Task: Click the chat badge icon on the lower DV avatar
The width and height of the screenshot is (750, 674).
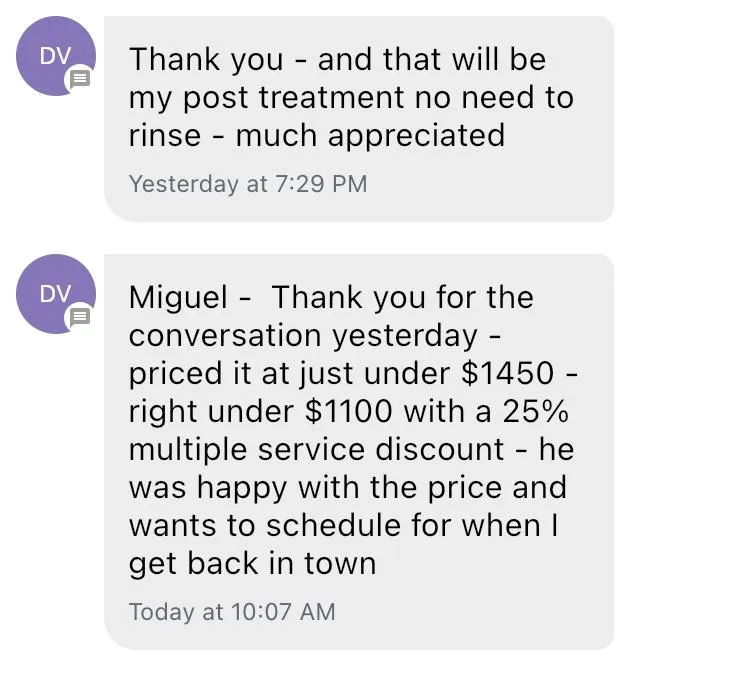Action: [x=80, y=316]
